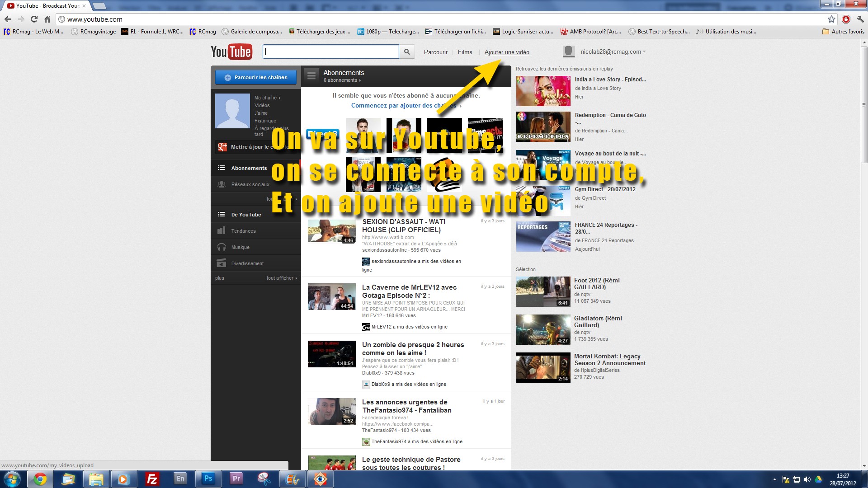This screenshot has height=488, width=868.
Task: Select Tendances in the sidebar
Action: click(256, 230)
